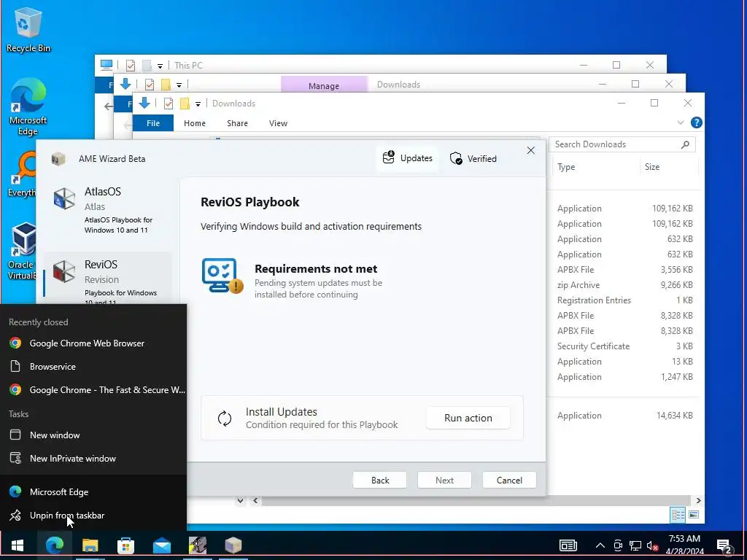Switch Downloads window to large icons view
This screenshot has height=560, width=747.
[x=694, y=515]
